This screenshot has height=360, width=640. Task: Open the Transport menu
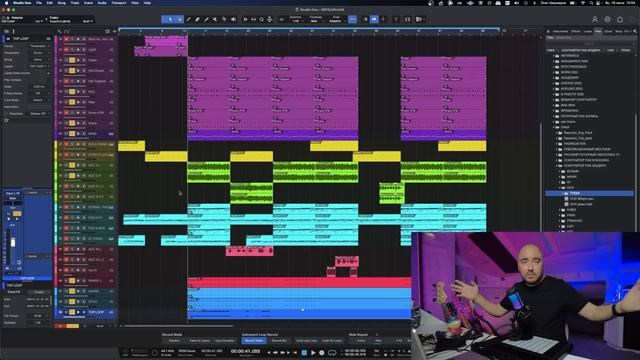[x=119, y=3]
